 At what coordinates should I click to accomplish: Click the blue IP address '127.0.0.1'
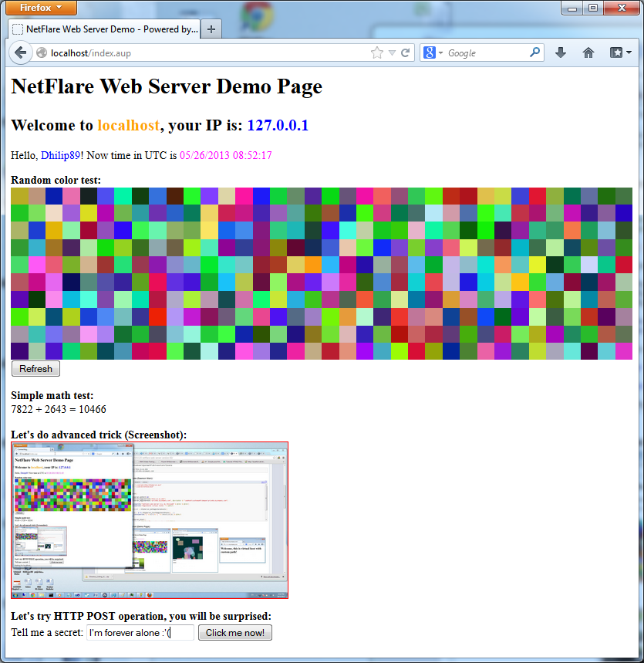click(x=278, y=125)
